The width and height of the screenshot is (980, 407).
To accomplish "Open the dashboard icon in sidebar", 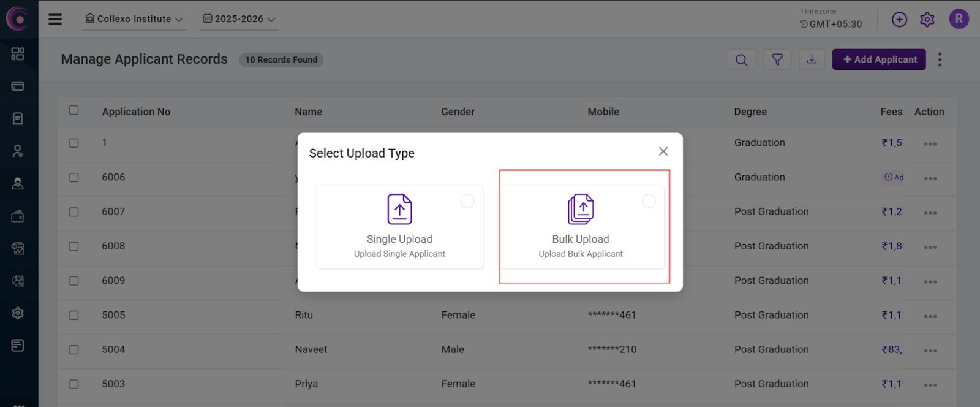I will [x=18, y=54].
